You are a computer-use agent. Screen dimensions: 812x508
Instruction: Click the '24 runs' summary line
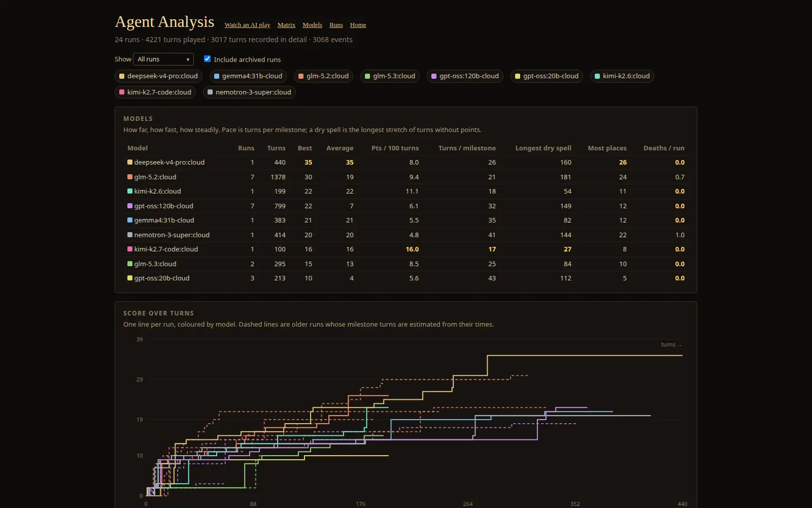coord(233,40)
